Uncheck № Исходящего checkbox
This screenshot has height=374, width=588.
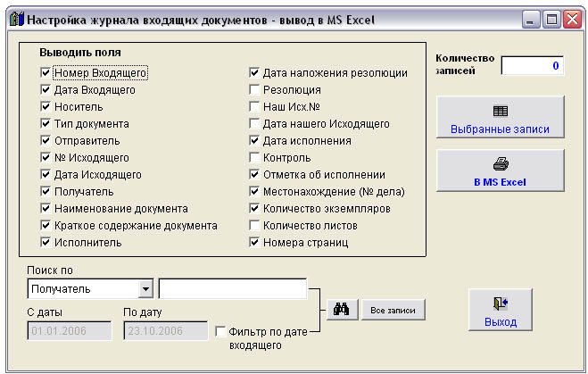pyautogui.click(x=46, y=158)
